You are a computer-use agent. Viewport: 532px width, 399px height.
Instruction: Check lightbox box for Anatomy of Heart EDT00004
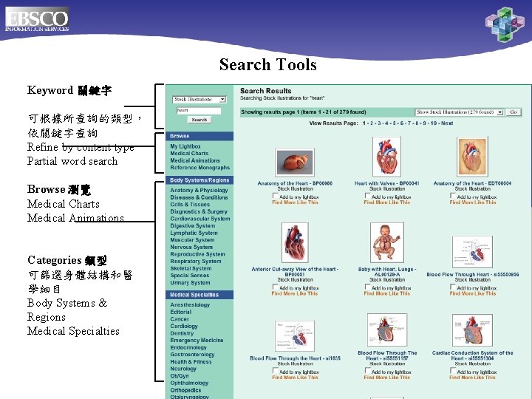(453, 196)
